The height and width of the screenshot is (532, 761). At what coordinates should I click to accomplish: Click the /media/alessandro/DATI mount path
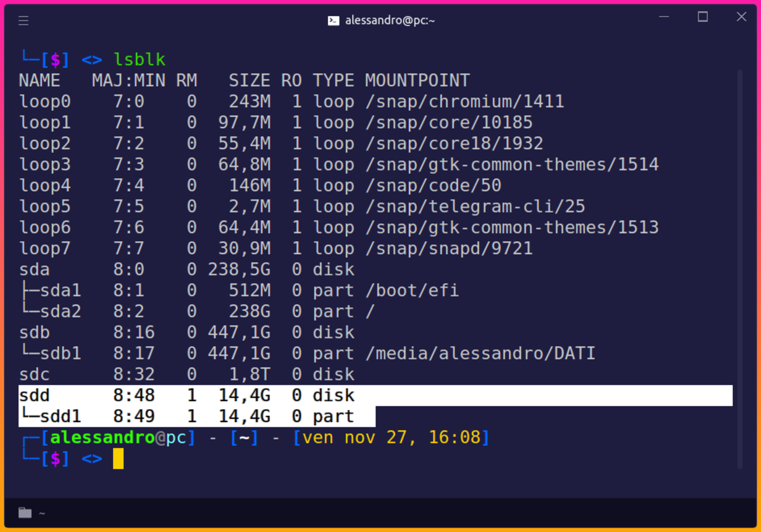coord(480,353)
